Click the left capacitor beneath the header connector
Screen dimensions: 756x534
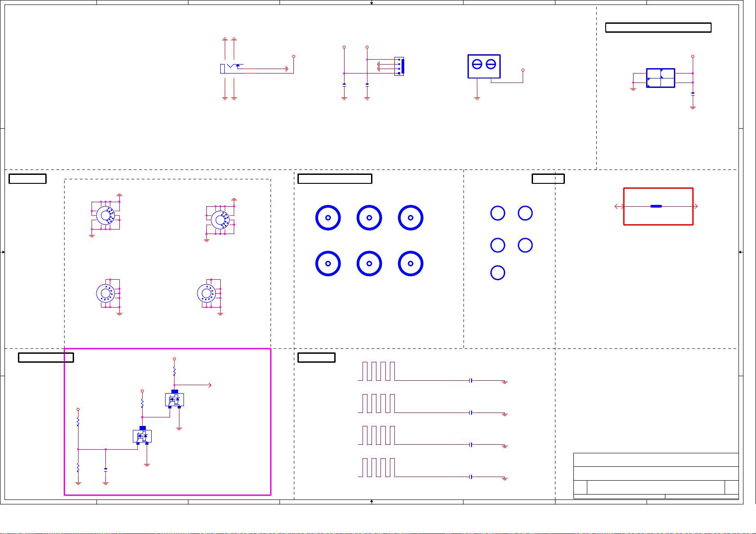click(x=344, y=84)
